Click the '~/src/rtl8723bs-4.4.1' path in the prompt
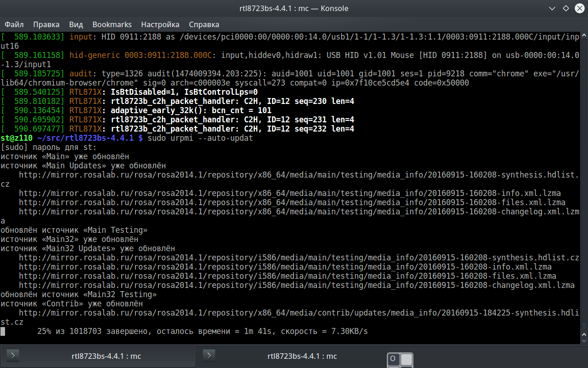This screenshot has width=588, height=368. [85, 138]
